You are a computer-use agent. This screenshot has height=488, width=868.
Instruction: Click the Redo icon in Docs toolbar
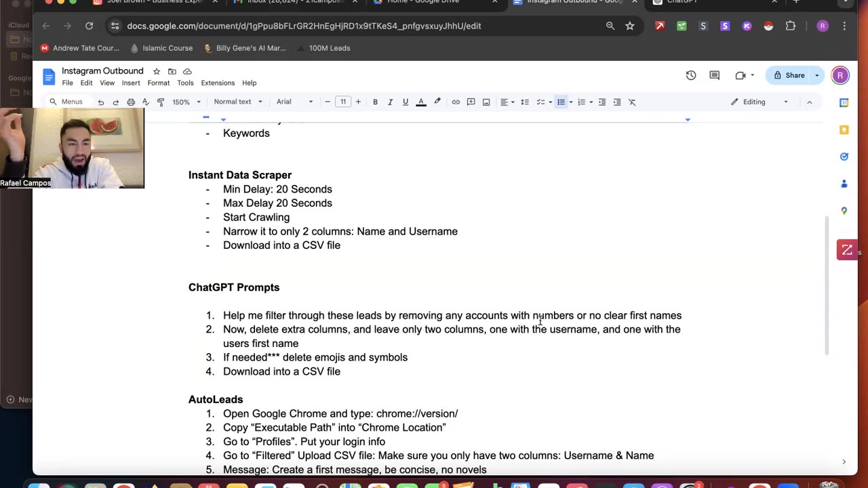pyautogui.click(x=116, y=102)
